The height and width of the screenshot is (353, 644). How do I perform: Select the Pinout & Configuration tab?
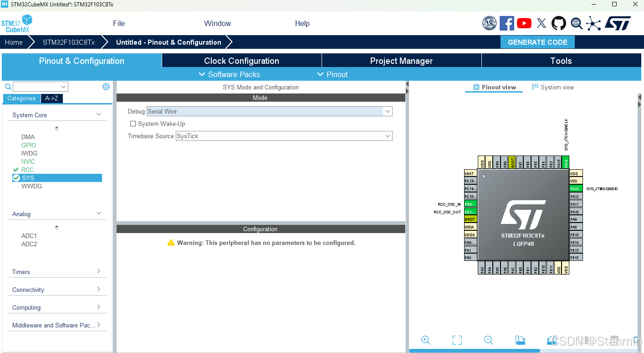(82, 61)
